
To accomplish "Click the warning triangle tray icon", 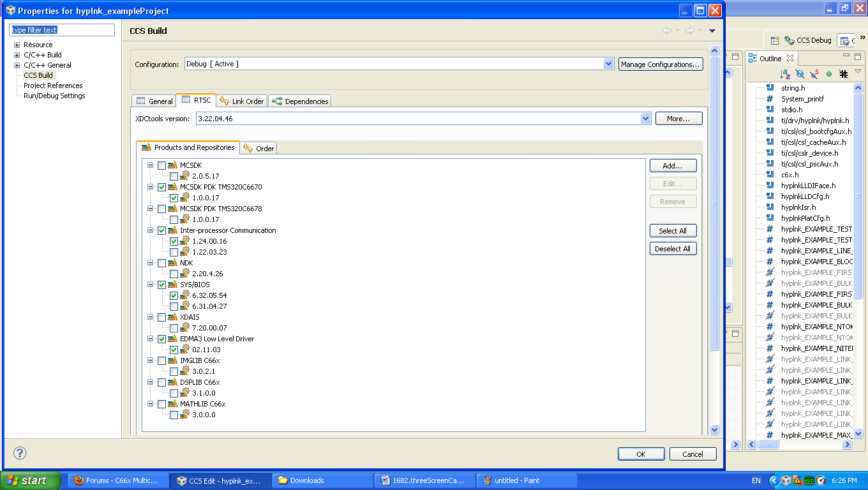I will pyautogui.click(x=798, y=480).
